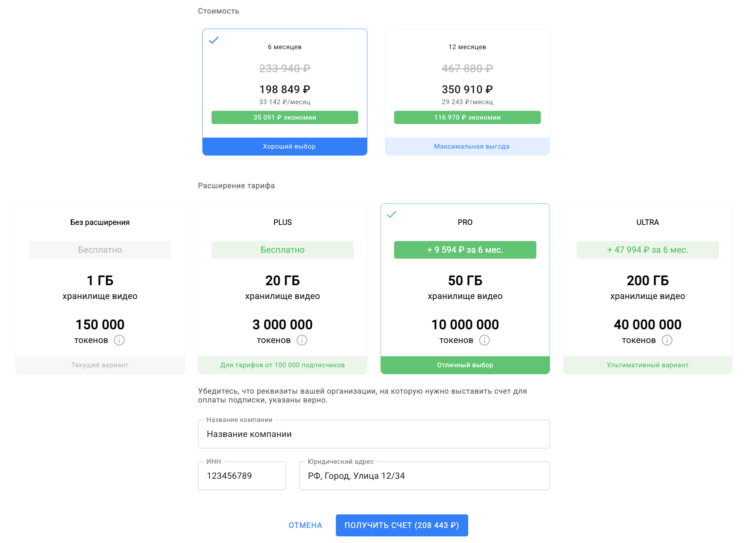
Task: Click the '+ 47 994 ₽ за 6 мес.' badge
Action: 647,250
